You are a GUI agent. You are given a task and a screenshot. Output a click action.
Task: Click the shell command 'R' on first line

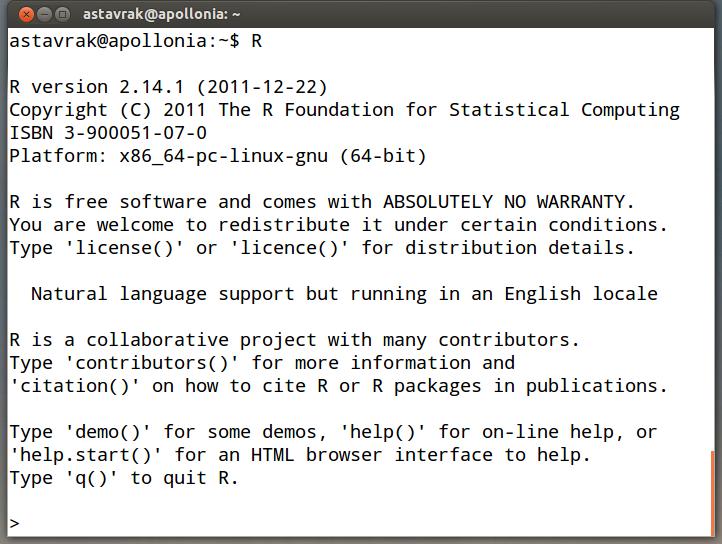tap(256, 41)
